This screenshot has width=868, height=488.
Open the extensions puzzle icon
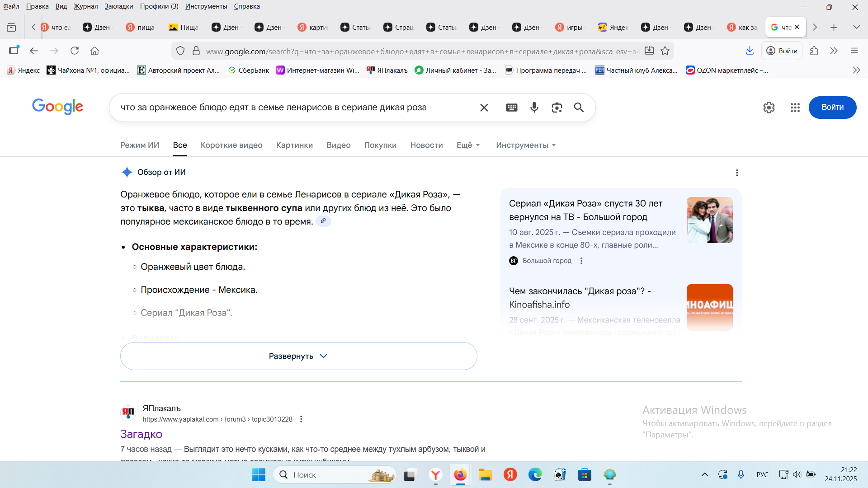pyautogui.click(x=814, y=51)
